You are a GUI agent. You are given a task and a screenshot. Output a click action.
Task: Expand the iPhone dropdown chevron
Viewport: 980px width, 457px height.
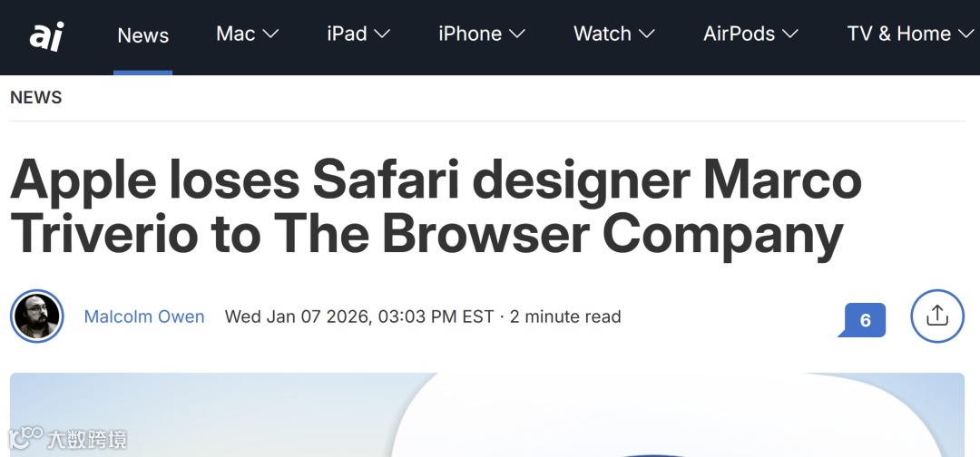517,34
